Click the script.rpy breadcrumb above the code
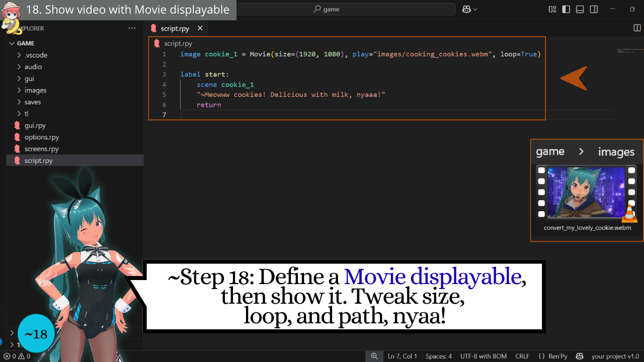This screenshot has width=644, height=362. coord(178,43)
